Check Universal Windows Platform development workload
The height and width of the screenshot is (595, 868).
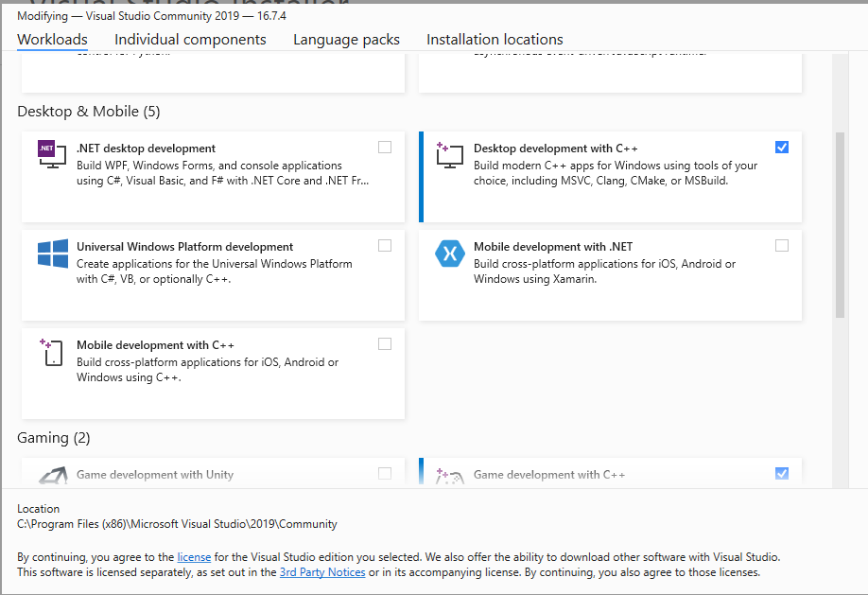pos(385,245)
